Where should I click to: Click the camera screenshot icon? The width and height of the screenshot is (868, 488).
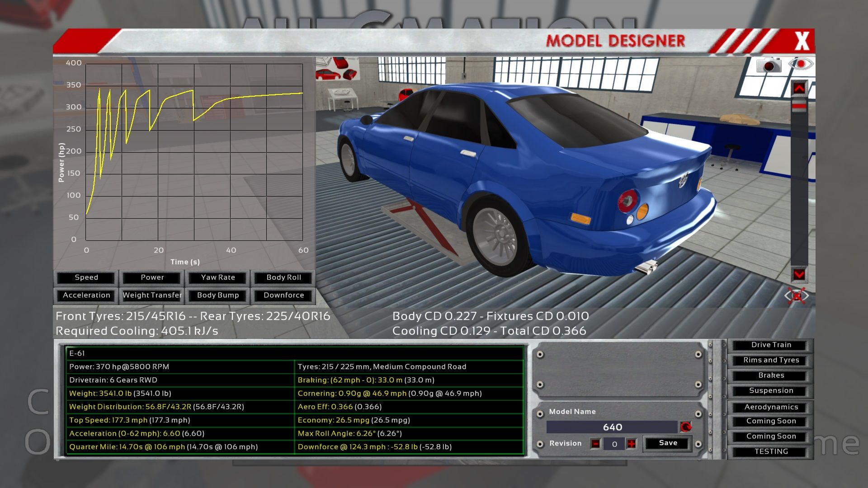point(769,66)
